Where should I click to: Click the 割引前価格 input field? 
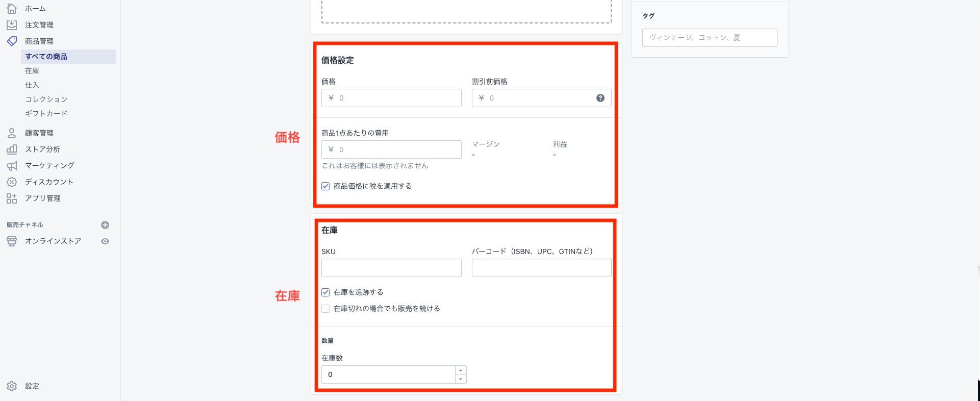pos(541,98)
